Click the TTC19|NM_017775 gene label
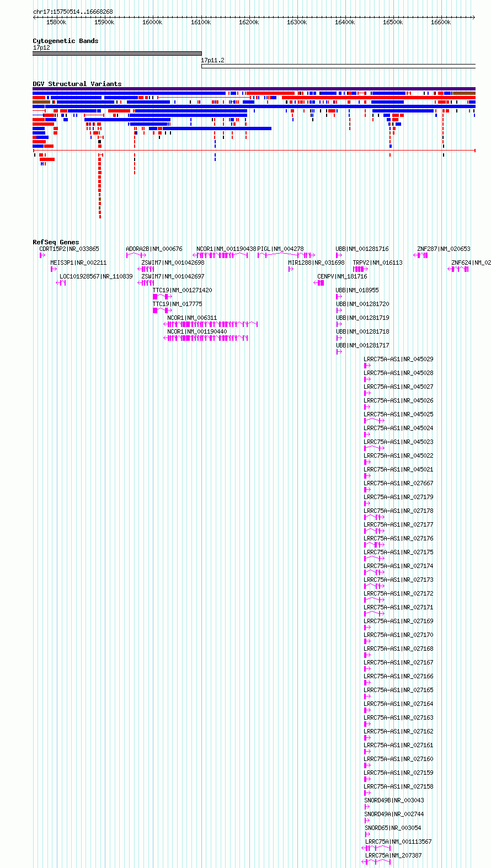Image resolution: width=491 pixels, height=868 pixels. (177, 304)
